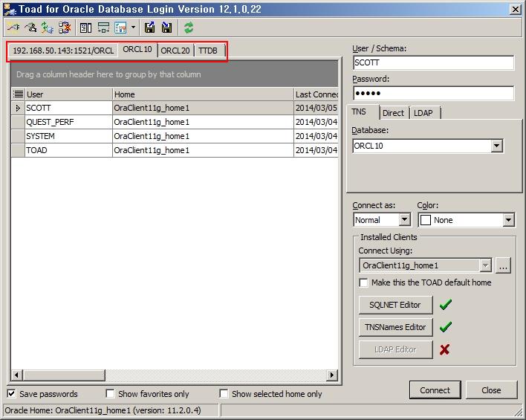Screen dimensions: 526x420
Task: Switch to the ORCL20 connection tab
Action: coord(175,51)
